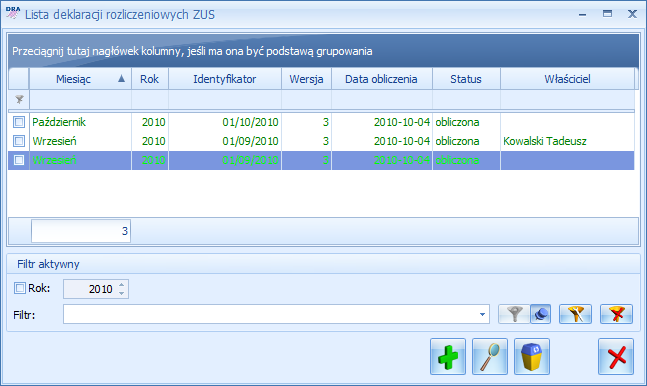This screenshot has width=647, height=386.
Task: Click the green plus add declaration button
Action: [448, 357]
